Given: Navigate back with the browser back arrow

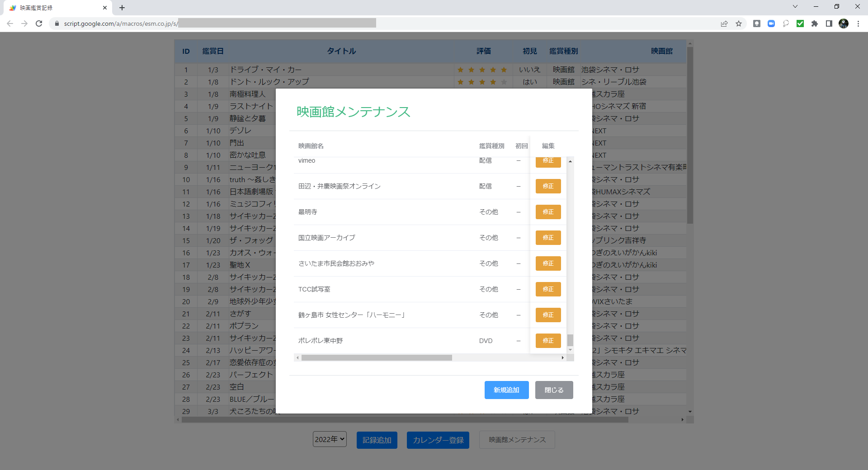Looking at the screenshot, I should [x=10, y=23].
